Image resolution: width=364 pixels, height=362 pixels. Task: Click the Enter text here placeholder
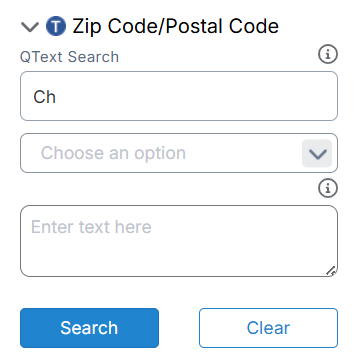(91, 227)
